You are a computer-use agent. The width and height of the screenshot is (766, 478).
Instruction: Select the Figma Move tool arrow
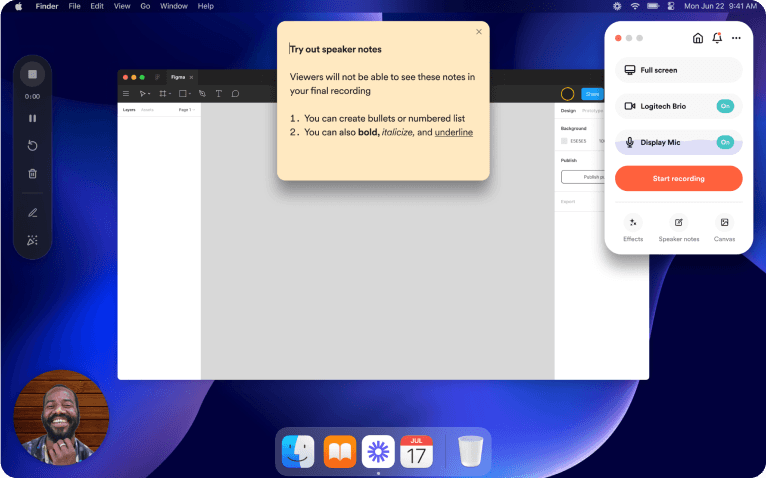click(143, 93)
